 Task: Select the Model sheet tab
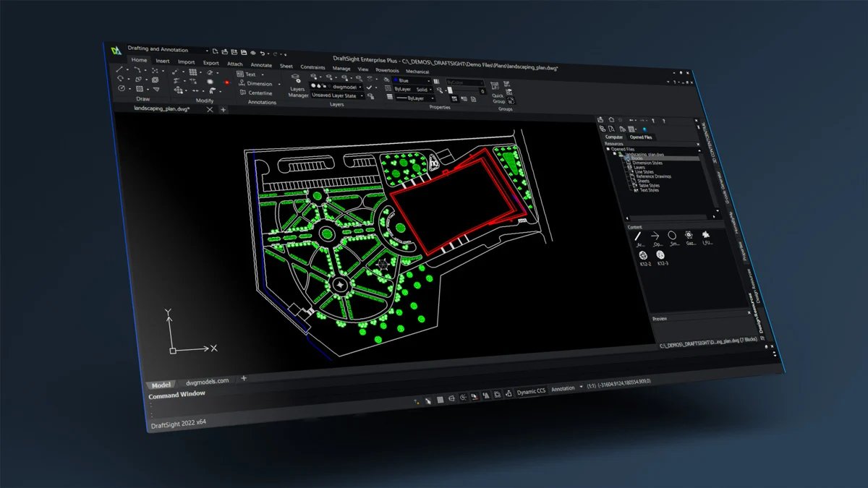click(161, 385)
